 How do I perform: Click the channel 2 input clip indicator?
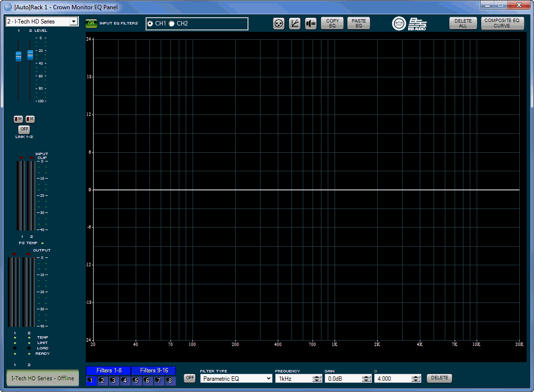31,158
